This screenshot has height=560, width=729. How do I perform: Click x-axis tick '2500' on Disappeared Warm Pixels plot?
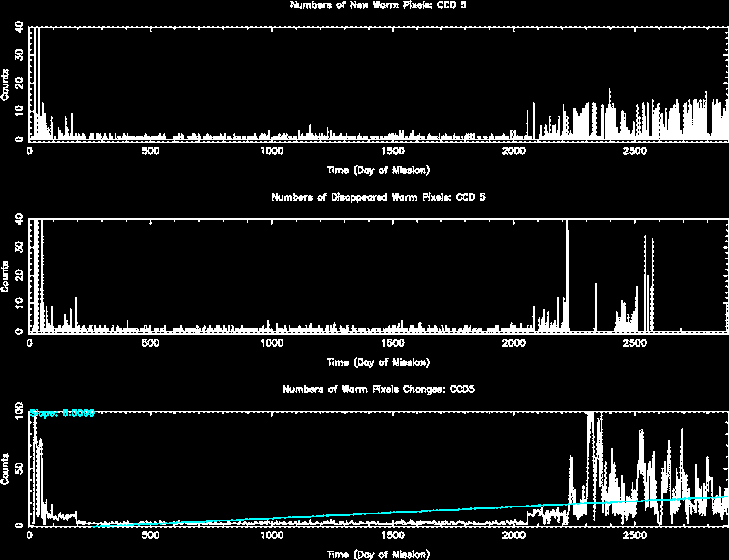(x=635, y=343)
